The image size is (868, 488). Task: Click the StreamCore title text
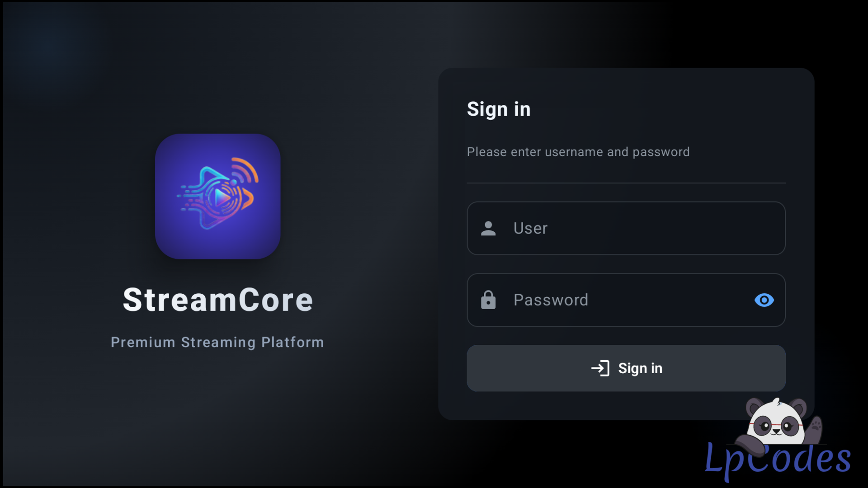pos(218,300)
